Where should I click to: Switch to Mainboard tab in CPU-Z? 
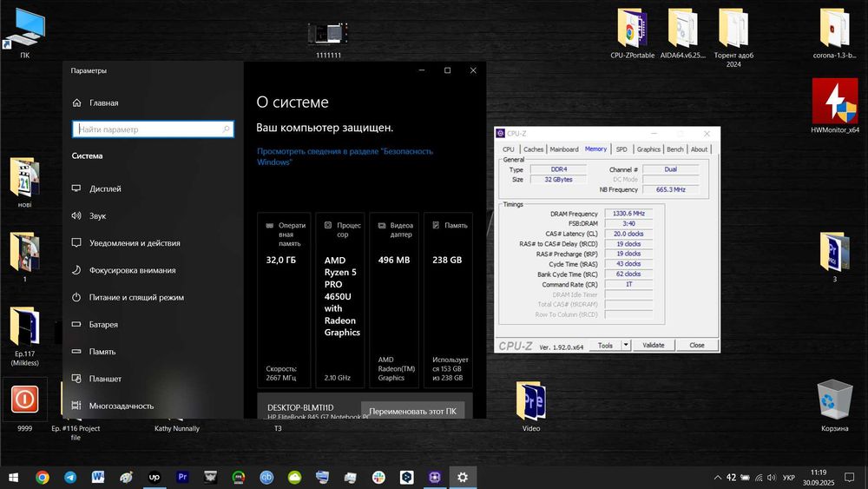(564, 149)
